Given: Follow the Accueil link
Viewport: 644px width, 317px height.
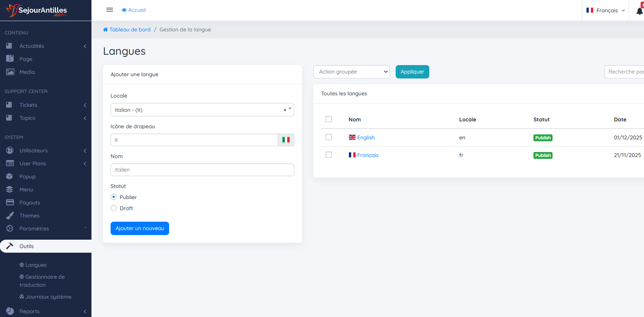Looking at the screenshot, I should [x=137, y=10].
